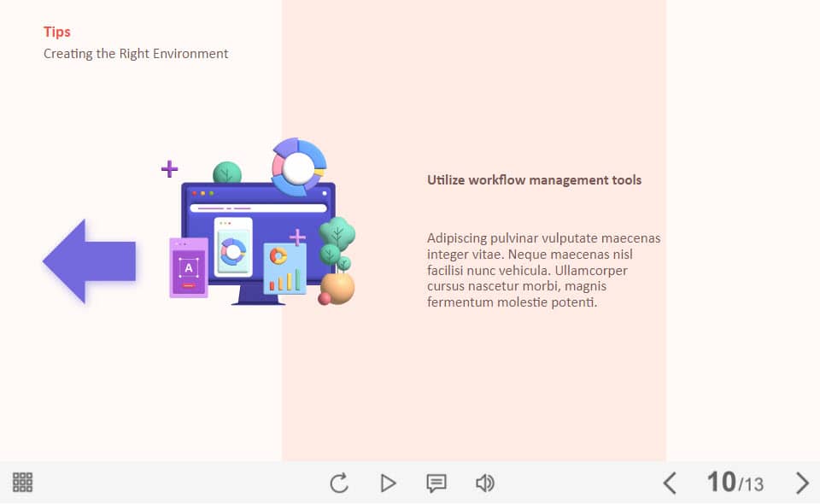Click the 10/13 slide counter
This screenshot has height=504, width=820.
[735, 483]
